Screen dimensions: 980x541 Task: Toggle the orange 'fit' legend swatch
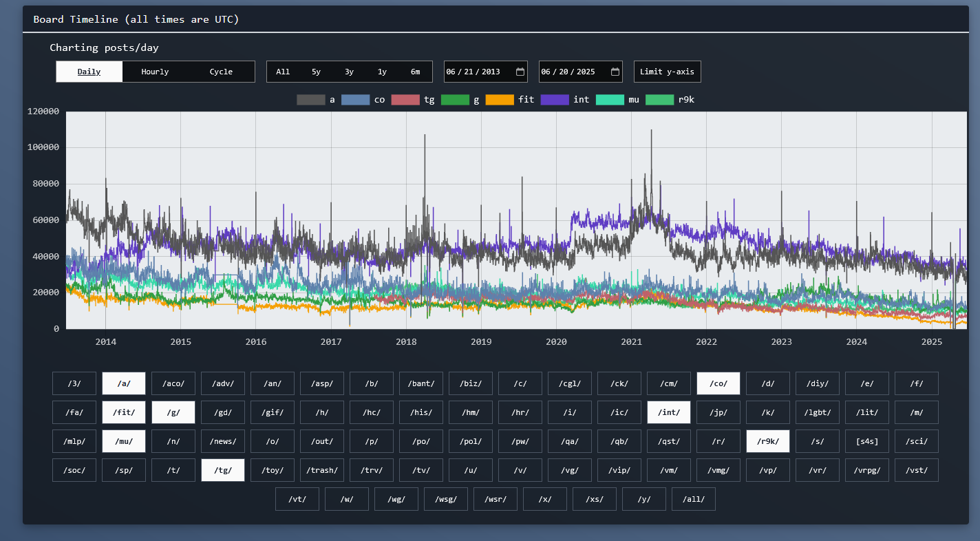coord(500,100)
